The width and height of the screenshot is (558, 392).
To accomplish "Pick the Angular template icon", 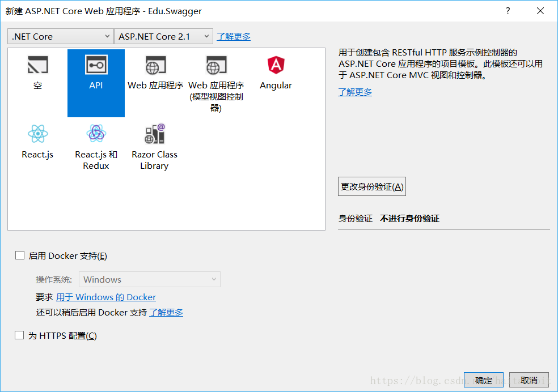I will click(276, 65).
